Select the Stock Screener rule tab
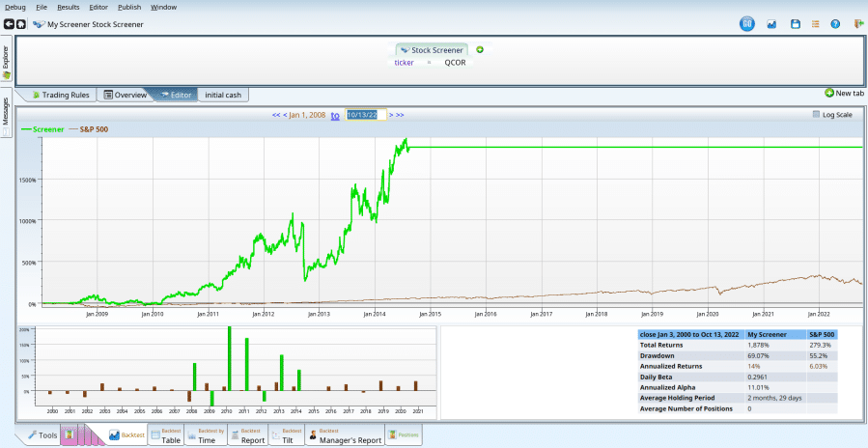Image resolution: width=868 pixels, height=448 pixels. pos(432,50)
